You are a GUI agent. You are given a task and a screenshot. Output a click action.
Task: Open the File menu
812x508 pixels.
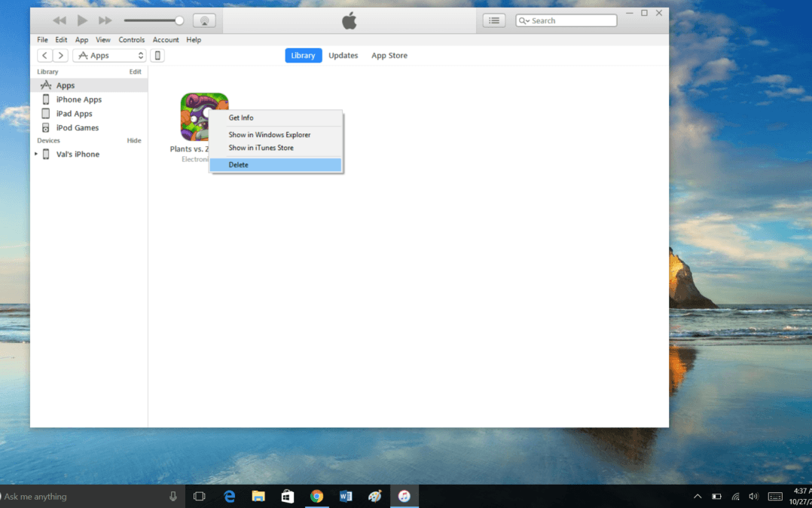(x=42, y=40)
